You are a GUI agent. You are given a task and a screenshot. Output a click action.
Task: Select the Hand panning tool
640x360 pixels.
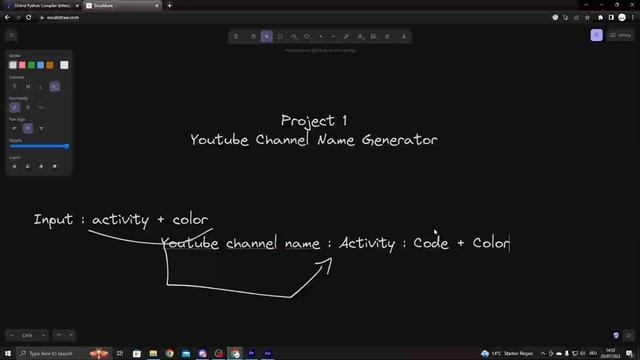253,37
